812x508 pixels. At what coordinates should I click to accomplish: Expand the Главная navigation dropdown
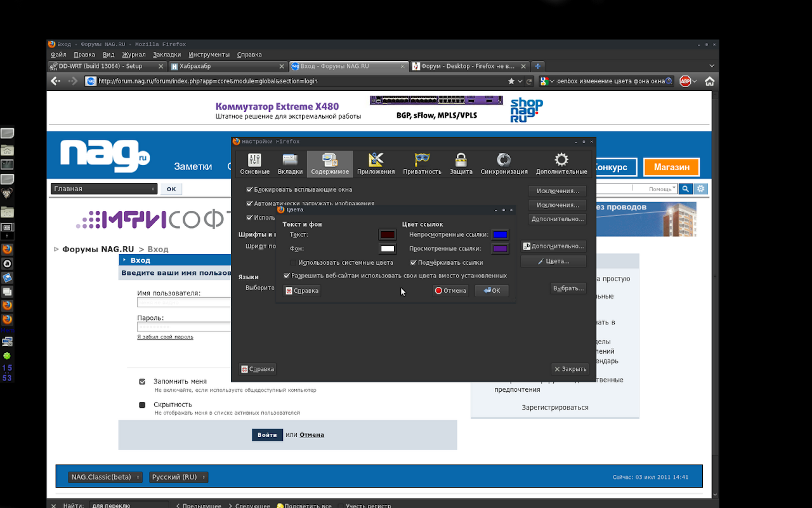tap(104, 189)
